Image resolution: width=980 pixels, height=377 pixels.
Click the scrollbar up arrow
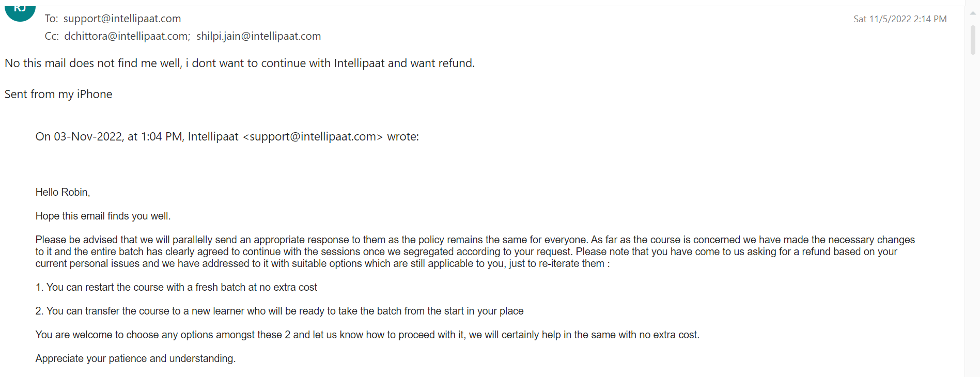[973, 13]
